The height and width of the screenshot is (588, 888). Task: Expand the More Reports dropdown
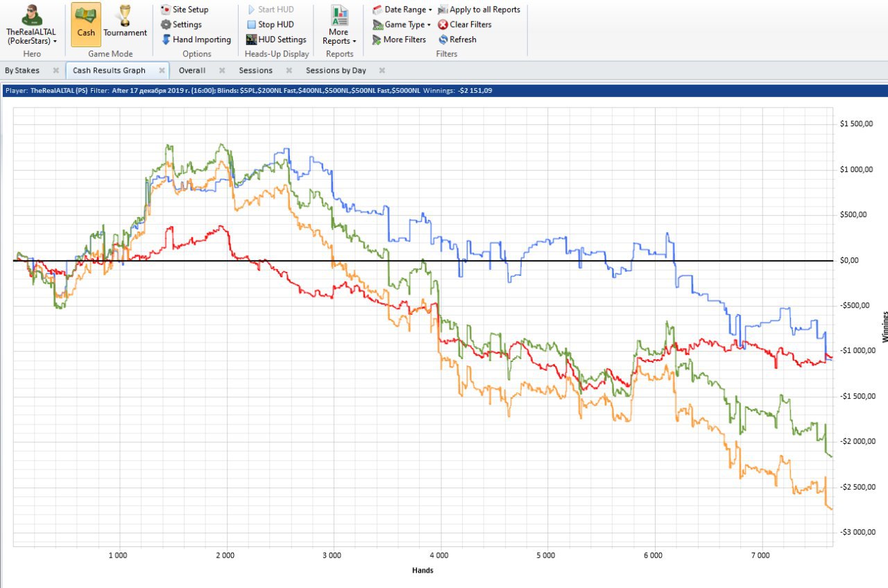[339, 26]
